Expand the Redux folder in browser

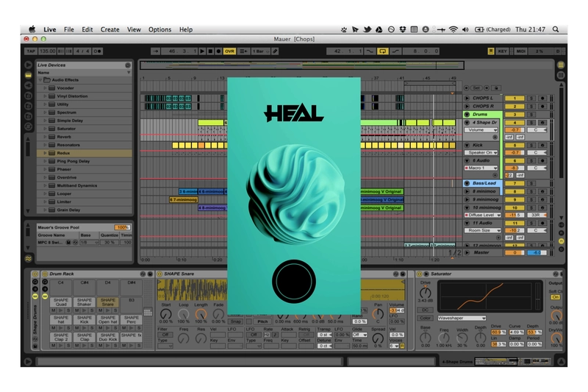(x=45, y=153)
